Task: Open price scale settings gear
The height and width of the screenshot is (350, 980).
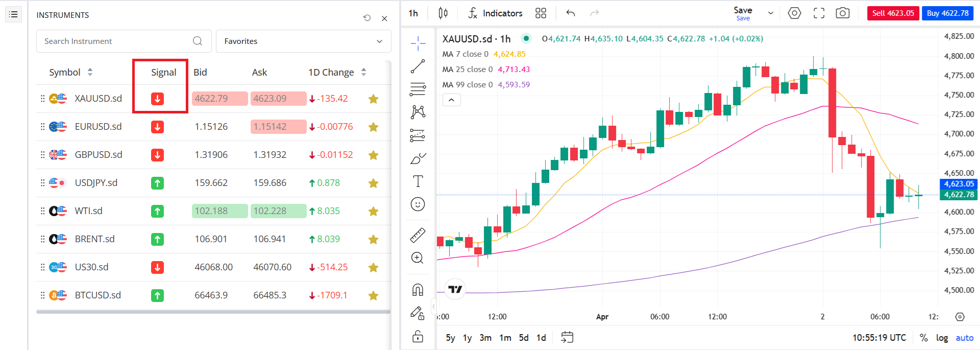Action: click(x=960, y=317)
